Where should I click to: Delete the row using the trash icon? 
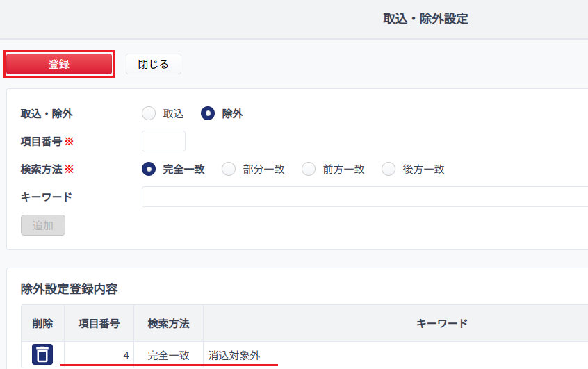point(42,354)
